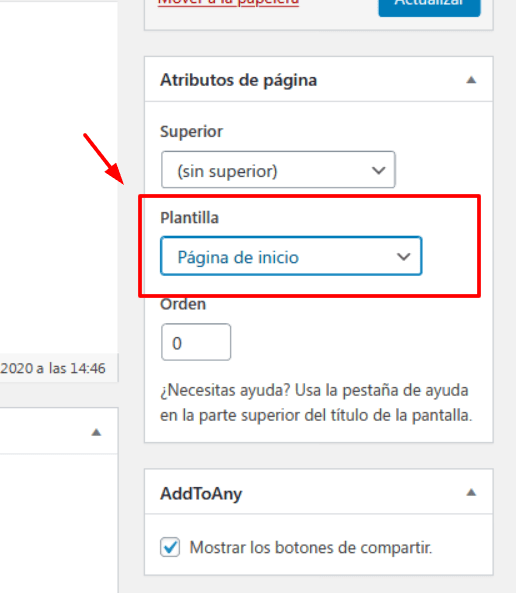The height and width of the screenshot is (593, 516).
Task: Click the Superior field label
Action: pos(191,132)
